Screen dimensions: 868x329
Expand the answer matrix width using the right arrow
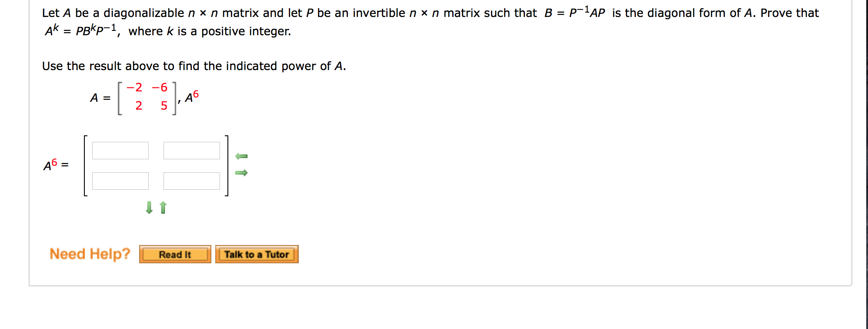pos(242,173)
